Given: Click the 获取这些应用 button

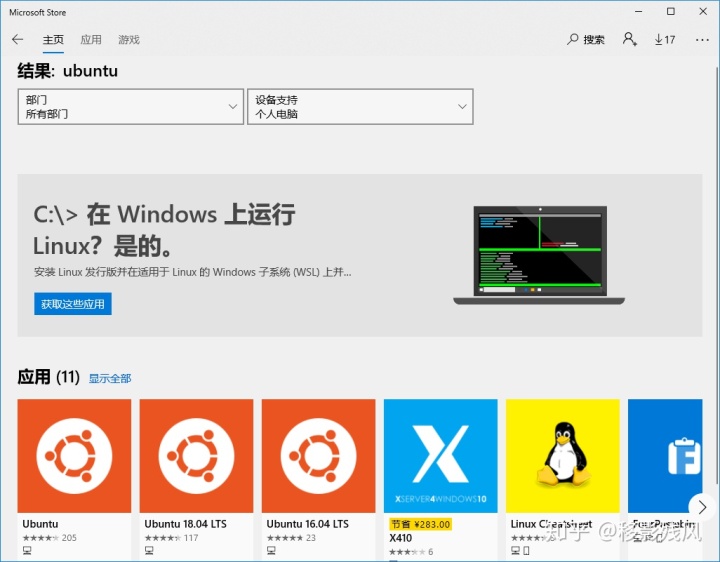Looking at the screenshot, I should (x=73, y=303).
